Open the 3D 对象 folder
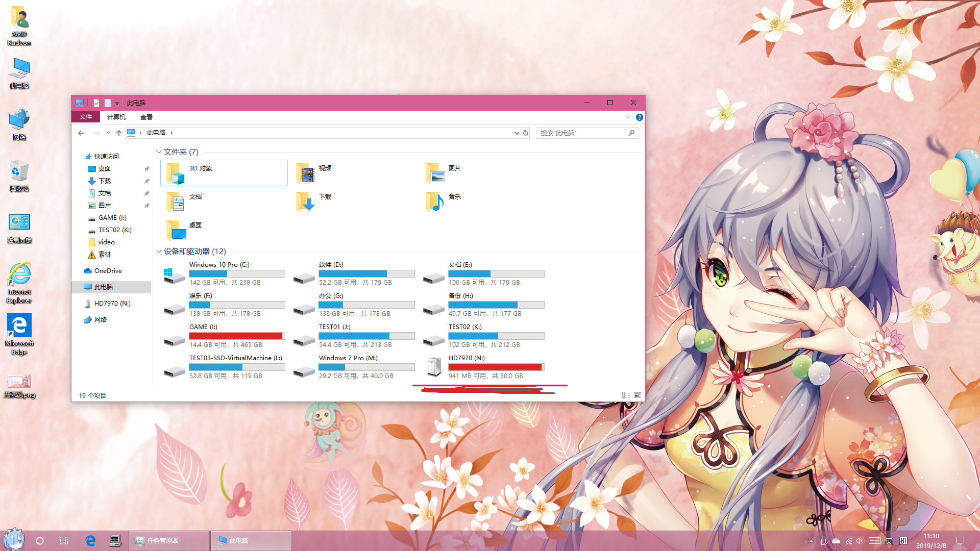 point(224,173)
